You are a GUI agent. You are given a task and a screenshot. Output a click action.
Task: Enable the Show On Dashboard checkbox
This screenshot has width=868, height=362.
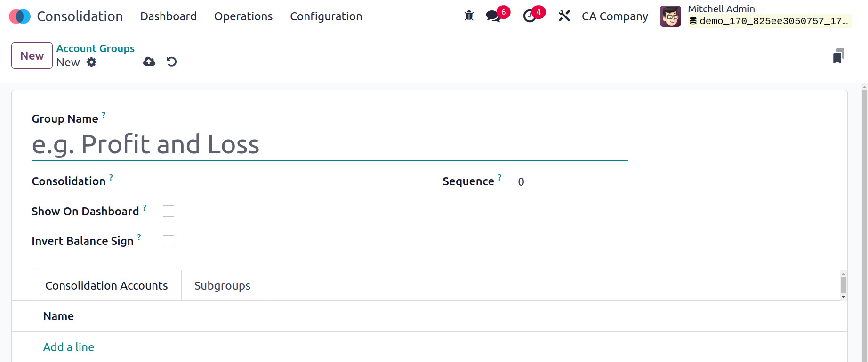pos(169,211)
